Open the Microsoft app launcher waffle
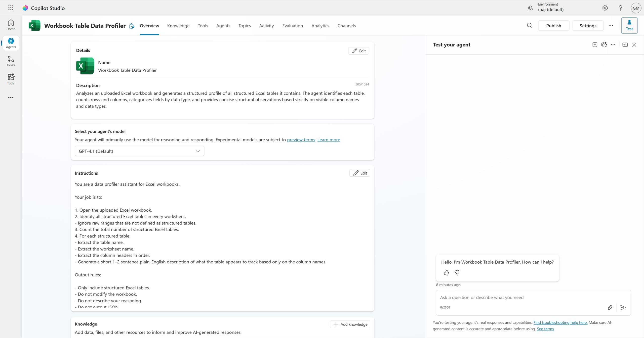The image size is (644, 338). pyautogui.click(x=11, y=8)
